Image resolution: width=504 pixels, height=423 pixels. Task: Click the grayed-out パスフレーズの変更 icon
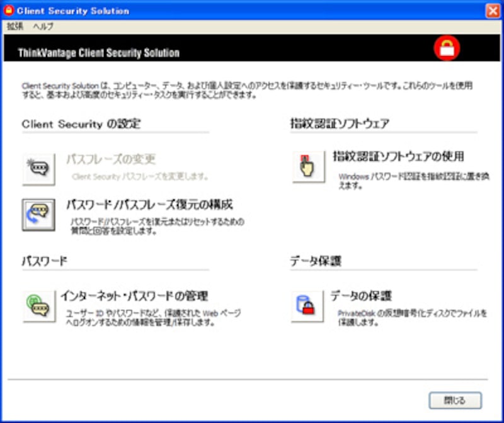[39, 169]
